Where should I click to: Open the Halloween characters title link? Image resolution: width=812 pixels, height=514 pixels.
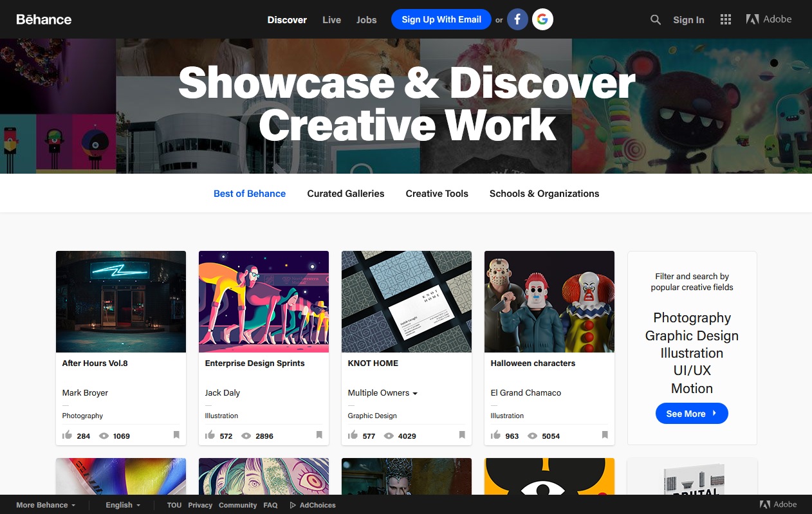click(x=533, y=363)
